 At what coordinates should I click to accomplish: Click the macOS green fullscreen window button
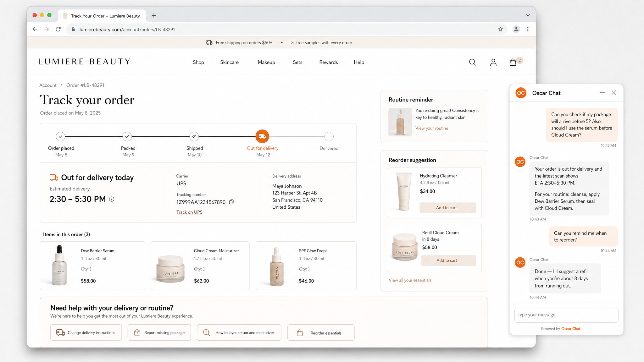pyautogui.click(x=49, y=15)
